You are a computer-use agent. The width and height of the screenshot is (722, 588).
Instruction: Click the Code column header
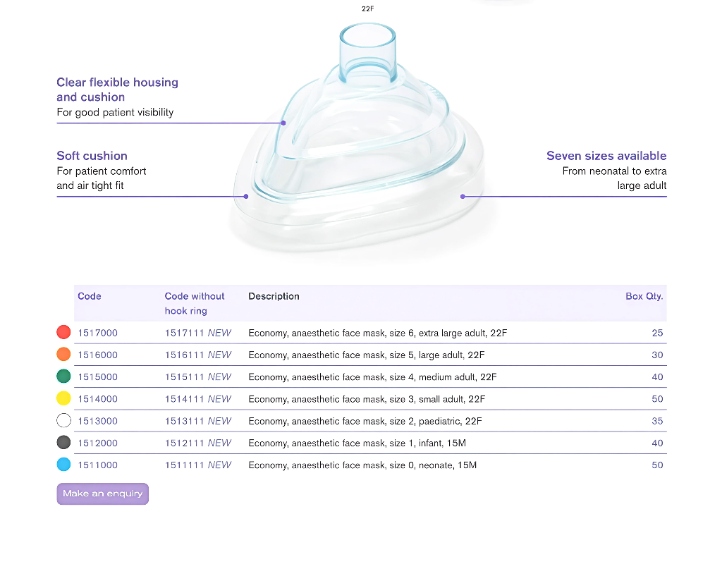click(x=89, y=296)
